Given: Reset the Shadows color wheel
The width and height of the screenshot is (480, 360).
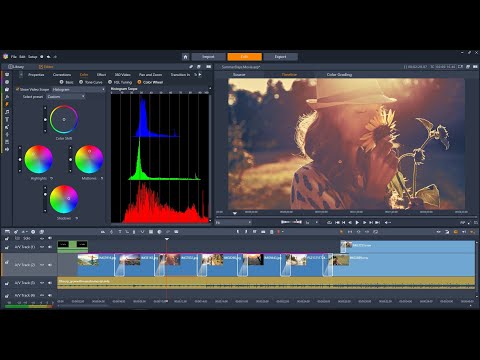Looking at the screenshot, I should [x=77, y=218].
